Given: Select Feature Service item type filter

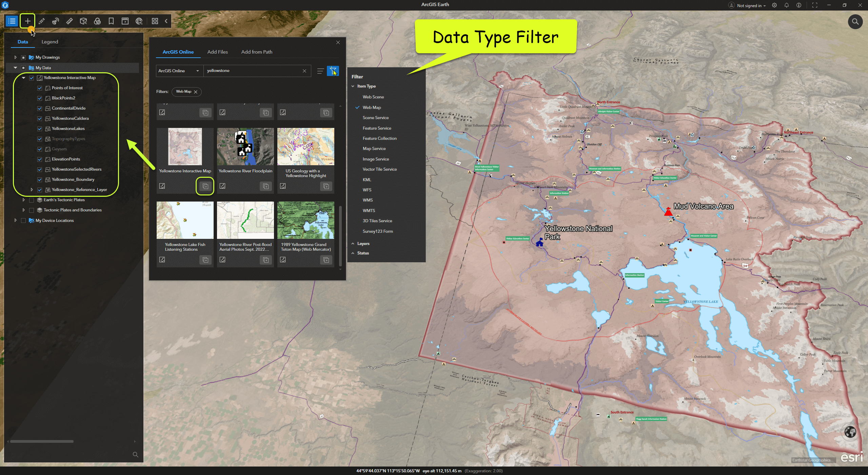Looking at the screenshot, I should (x=377, y=128).
